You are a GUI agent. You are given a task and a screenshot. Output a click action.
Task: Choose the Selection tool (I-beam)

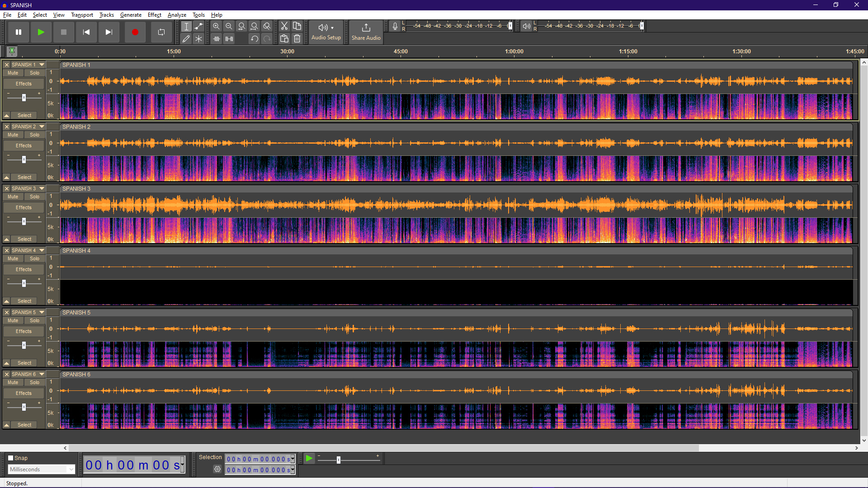tap(186, 26)
